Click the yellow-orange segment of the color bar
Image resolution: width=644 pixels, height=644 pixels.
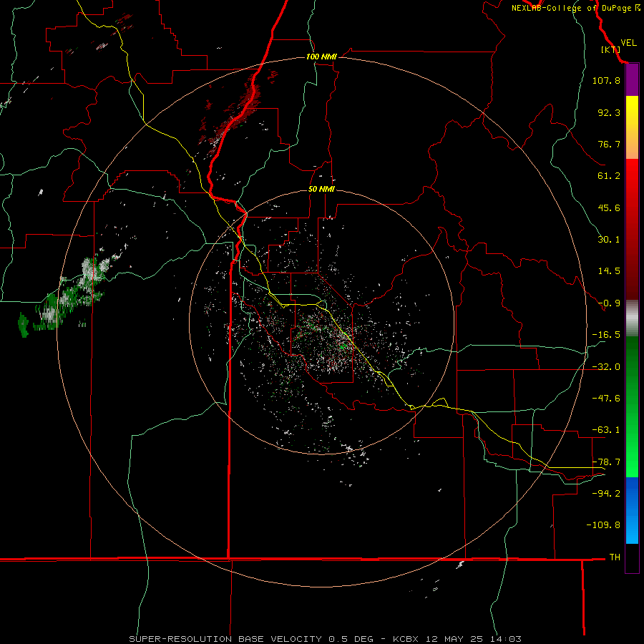tap(632, 127)
